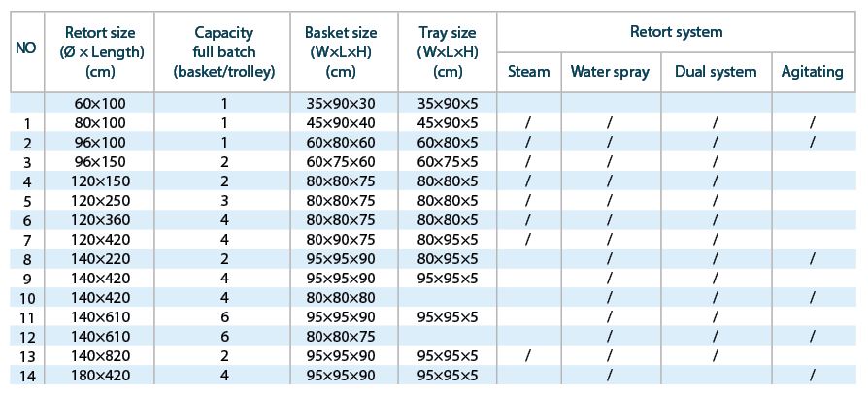Select the Tray size header cell
The width and height of the screenshot is (868, 395).
[x=448, y=51]
